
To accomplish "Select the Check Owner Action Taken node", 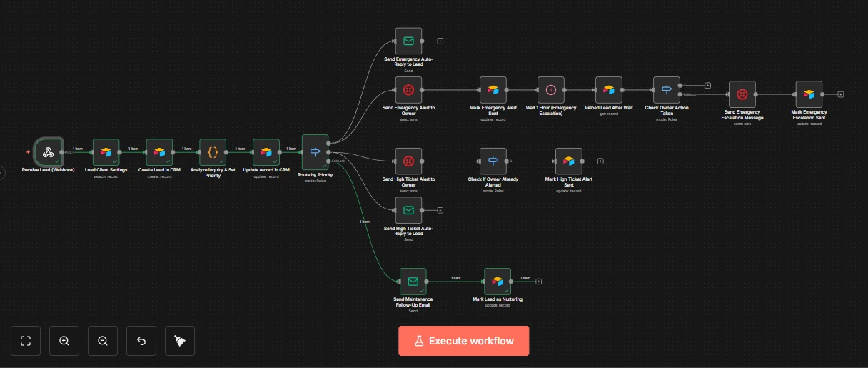I will (x=666, y=90).
